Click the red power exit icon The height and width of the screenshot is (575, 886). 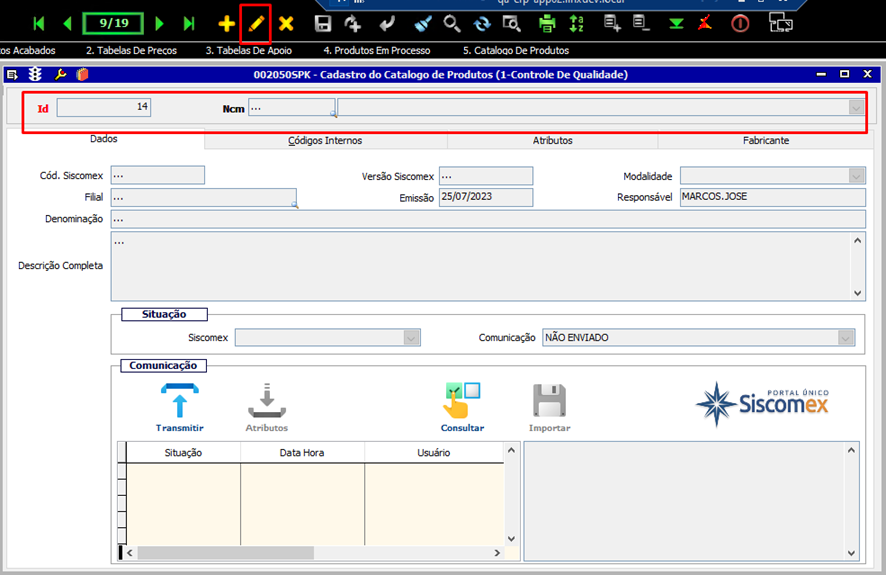(740, 24)
